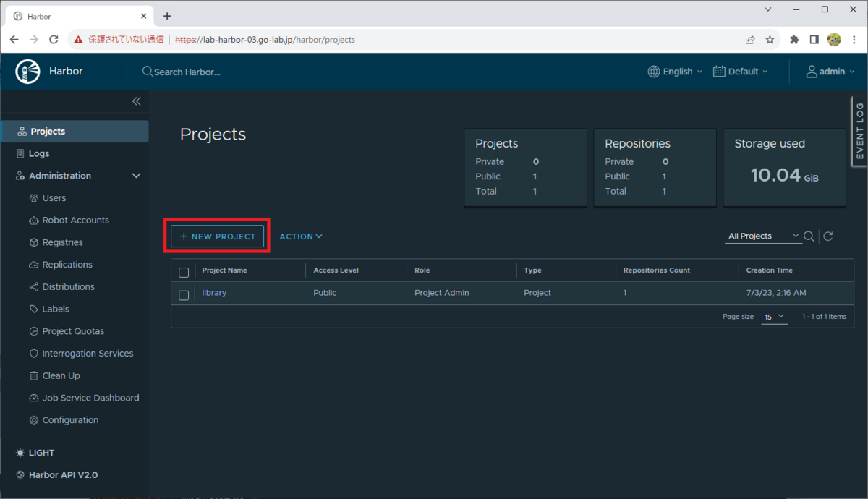Click the browser address bar URL
This screenshot has width=868, height=499.
265,40
